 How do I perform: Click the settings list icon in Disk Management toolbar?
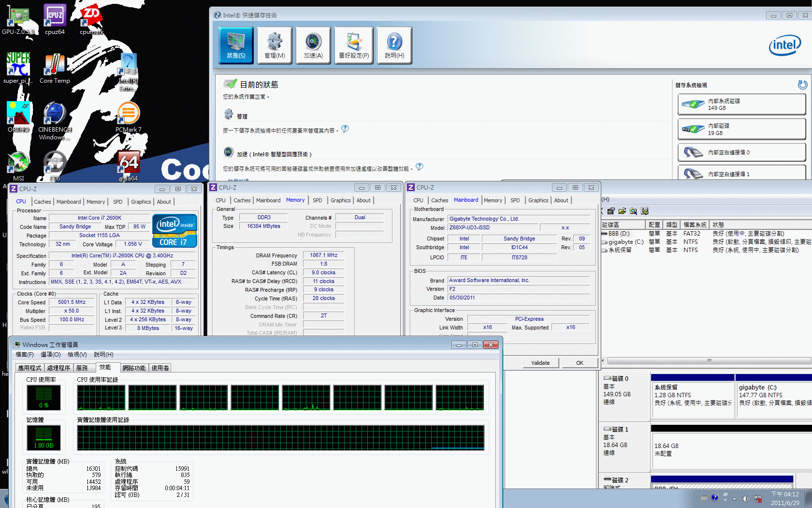coord(645,211)
